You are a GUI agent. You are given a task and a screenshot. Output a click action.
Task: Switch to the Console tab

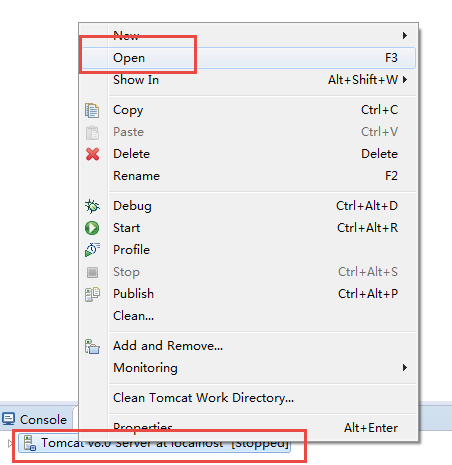35,419
